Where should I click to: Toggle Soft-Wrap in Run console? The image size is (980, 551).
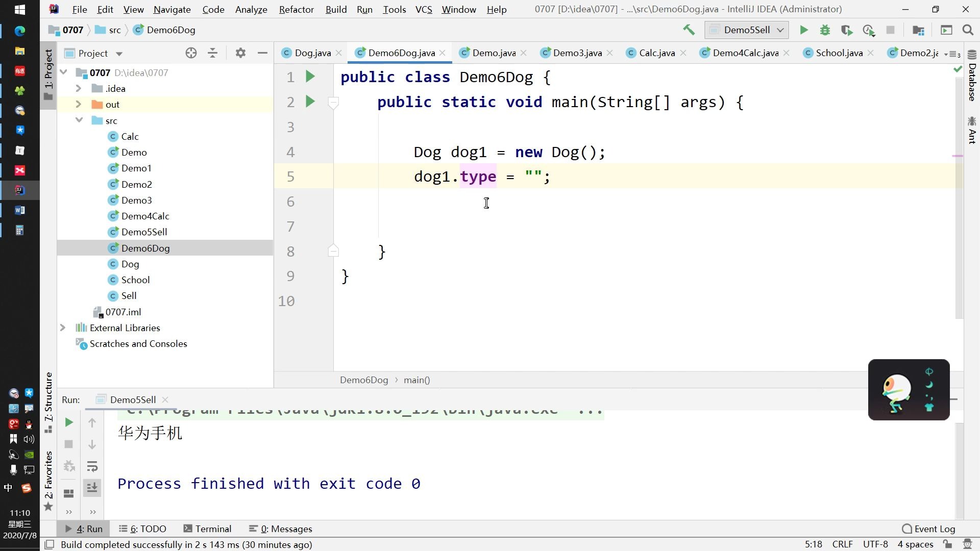tap(92, 466)
